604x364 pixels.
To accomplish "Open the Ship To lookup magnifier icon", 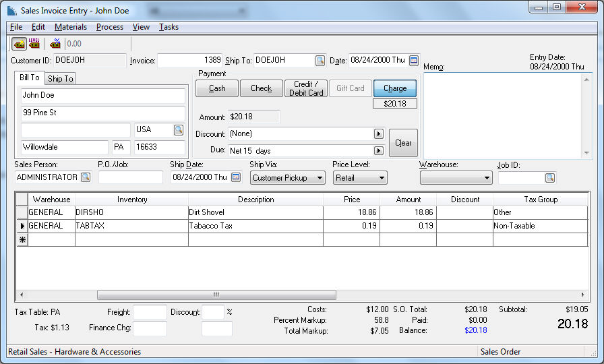I will tap(320, 61).
